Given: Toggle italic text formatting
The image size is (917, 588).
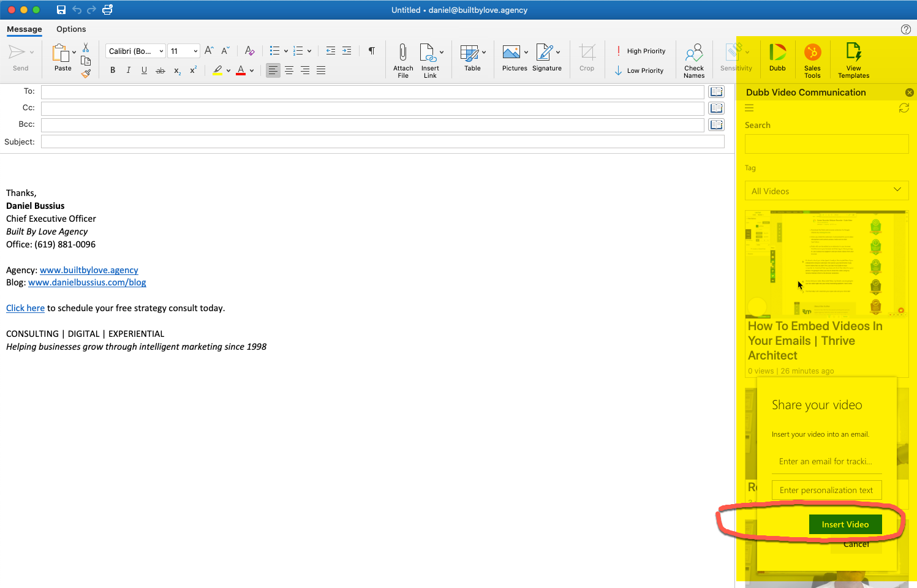Looking at the screenshot, I should point(128,70).
